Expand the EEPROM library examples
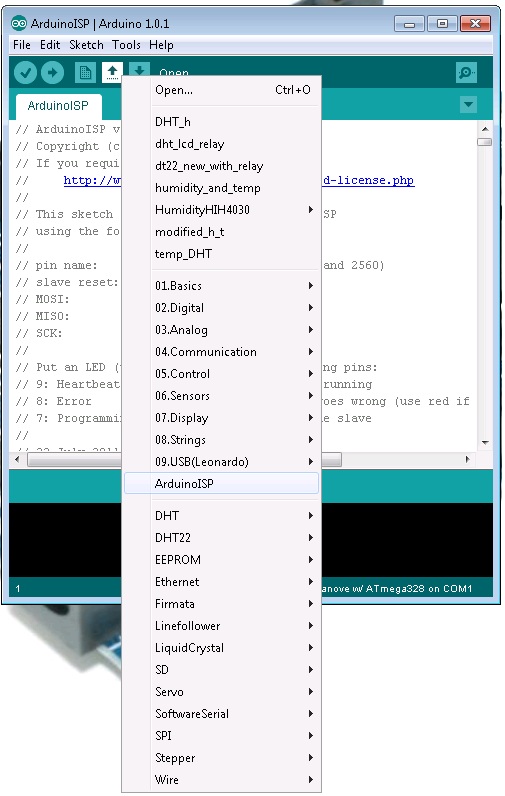This screenshot has width=505, height=796. [x=221, y=560]
